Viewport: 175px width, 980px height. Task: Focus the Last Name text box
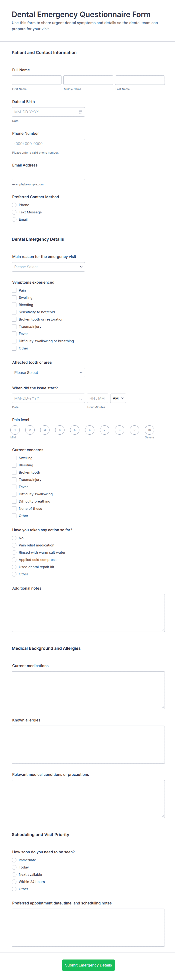click(x=140, y=80)
